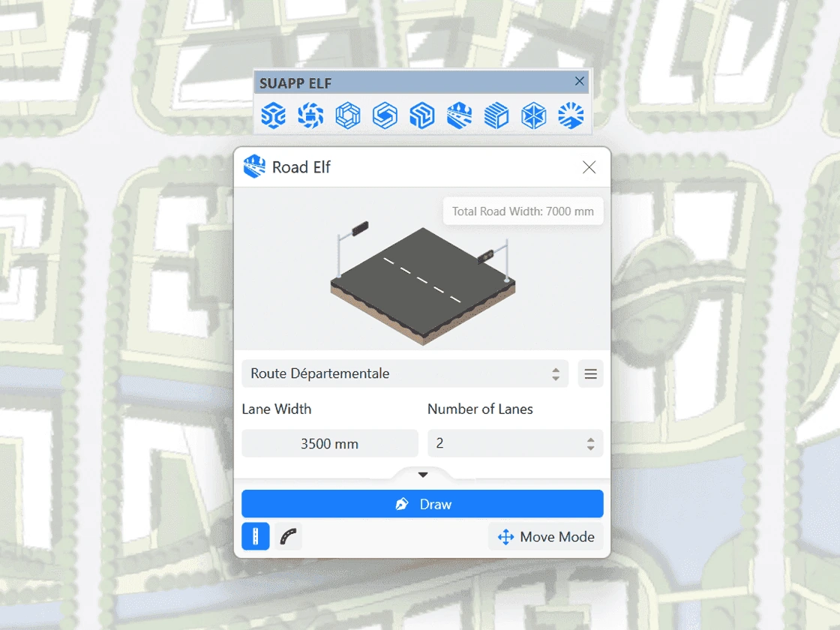This screenshot has width=840, height=630.
Task: Click the hexagonal ring icon in SUAPP ELF toolbar
Action: tap(348, 115)
